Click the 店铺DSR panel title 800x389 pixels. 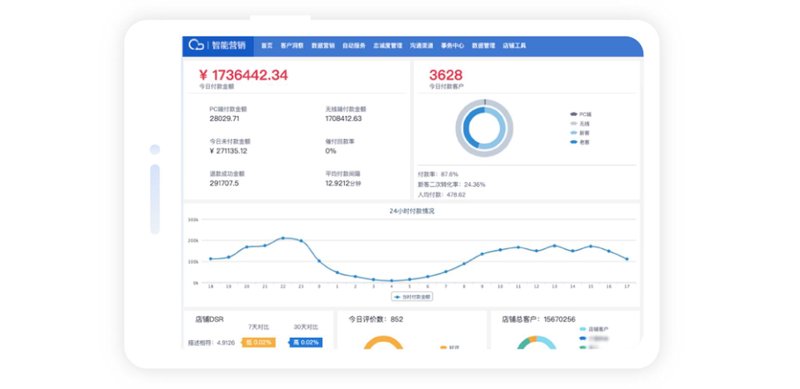[209, 320]
